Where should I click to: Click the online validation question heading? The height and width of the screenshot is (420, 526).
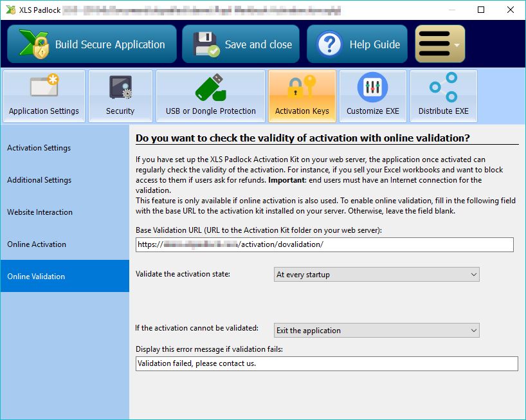click(x=303, y=138)
